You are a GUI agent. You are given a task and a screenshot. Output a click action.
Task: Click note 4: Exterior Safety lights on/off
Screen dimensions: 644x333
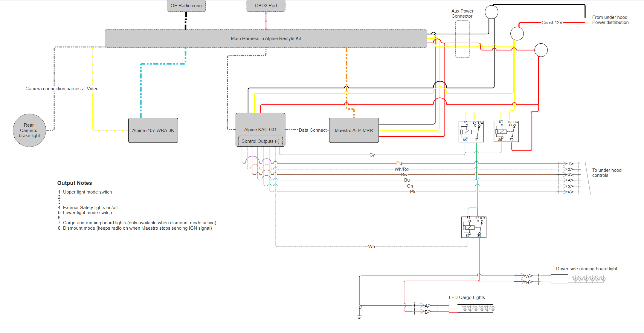point(88,208)
